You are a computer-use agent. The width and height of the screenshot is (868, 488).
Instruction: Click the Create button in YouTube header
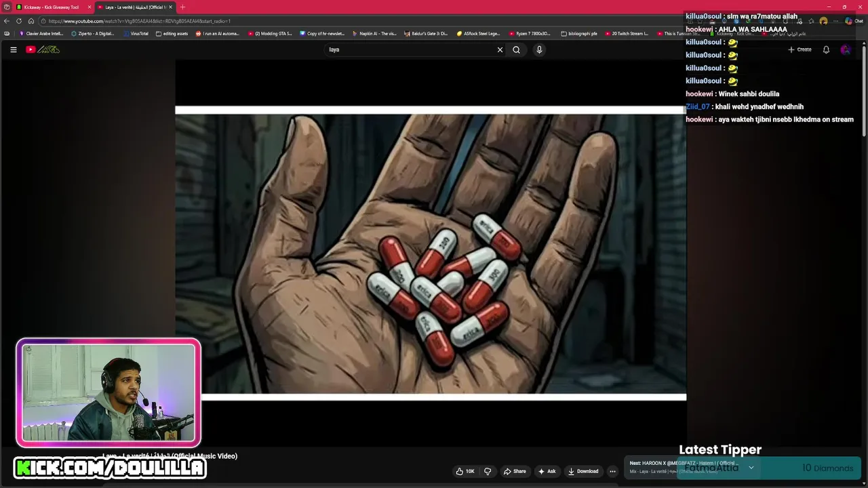(x=800, y=49)
